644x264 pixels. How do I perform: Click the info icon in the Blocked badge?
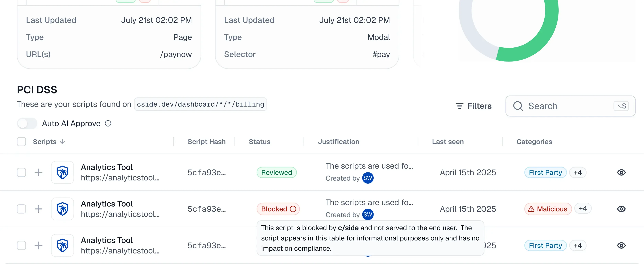click(293, 209)
